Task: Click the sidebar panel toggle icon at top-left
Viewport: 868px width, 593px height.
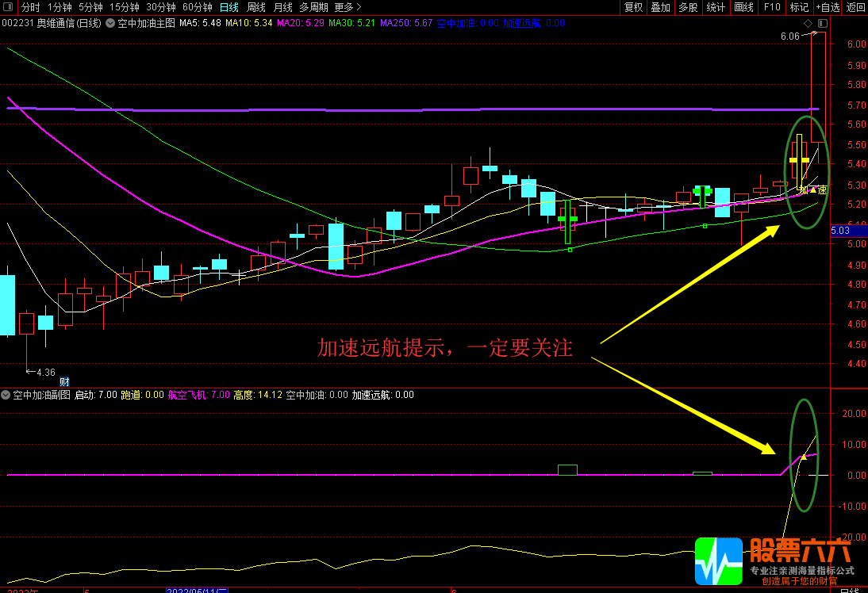Action: pyautogui.click(x=9, y=7)
